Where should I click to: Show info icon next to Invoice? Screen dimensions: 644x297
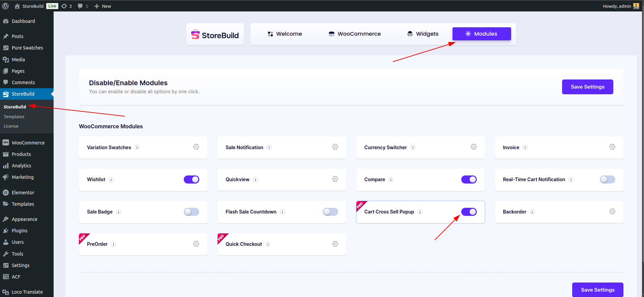[x=525, y=147]
